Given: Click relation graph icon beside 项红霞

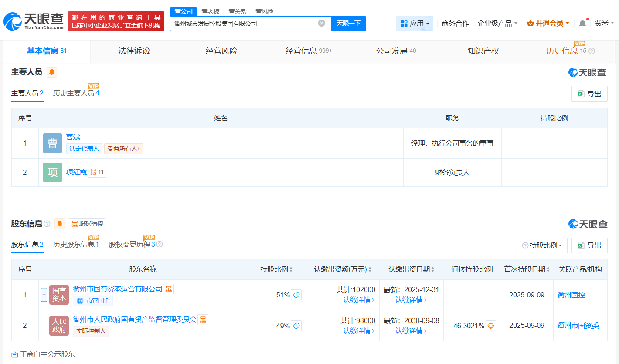Looking at the screenshot, I should click(93, 172).
